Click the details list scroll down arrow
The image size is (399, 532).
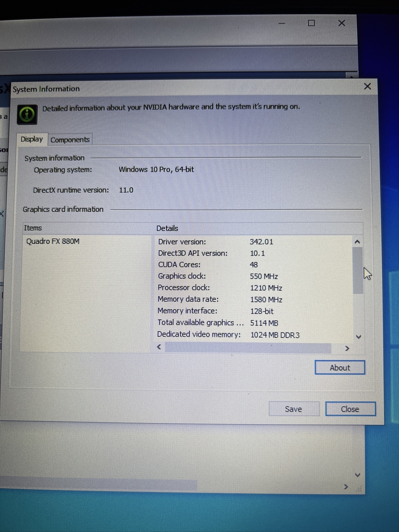tap(358, 336)
